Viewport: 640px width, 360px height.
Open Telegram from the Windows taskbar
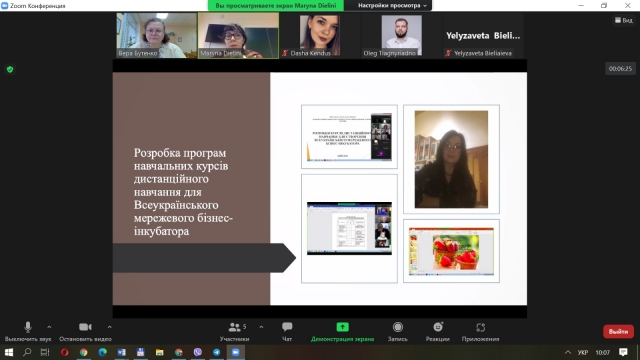(x=216, y=352)
